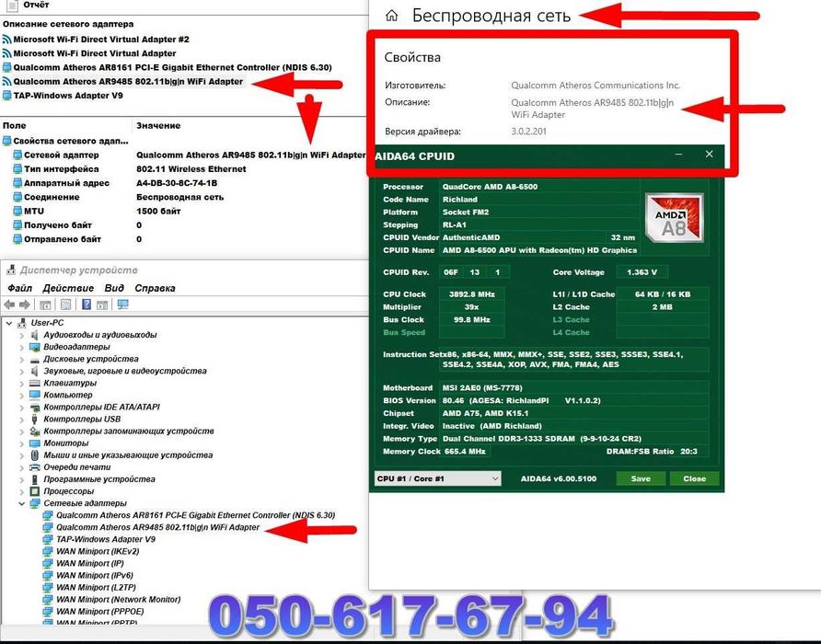Collapse the Сетевые адаптеры category
The image size is (821, 644).
pyautogui.click(x=21, y=503)
